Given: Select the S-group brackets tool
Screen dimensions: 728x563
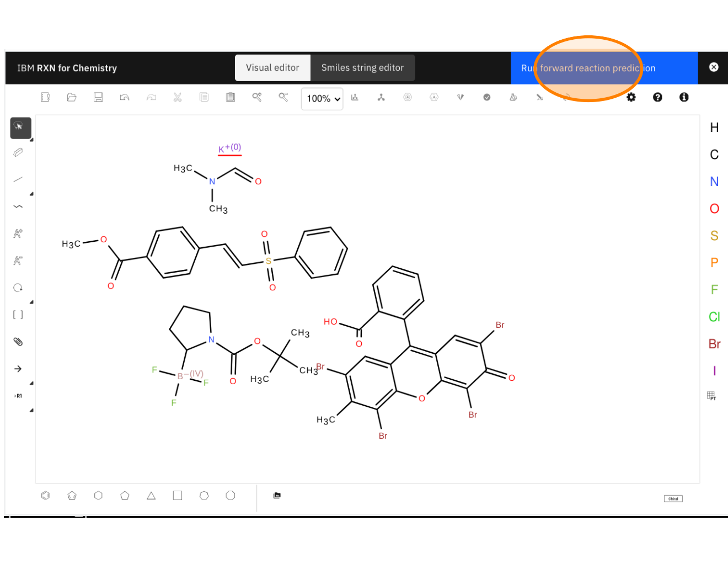Looking at the screenshot, I should [x=18, y=315].
